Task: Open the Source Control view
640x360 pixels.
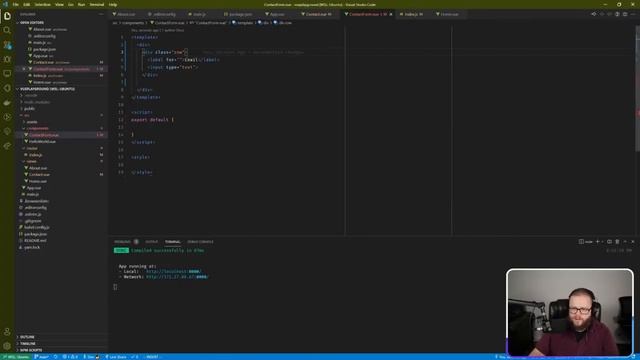Action: pyautogui.click(x=7, y=45)
